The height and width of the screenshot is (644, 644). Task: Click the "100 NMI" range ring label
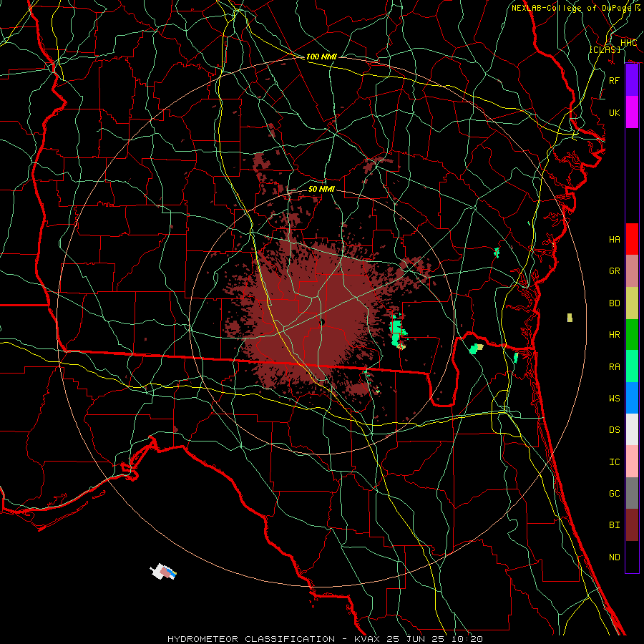(321, 57)
